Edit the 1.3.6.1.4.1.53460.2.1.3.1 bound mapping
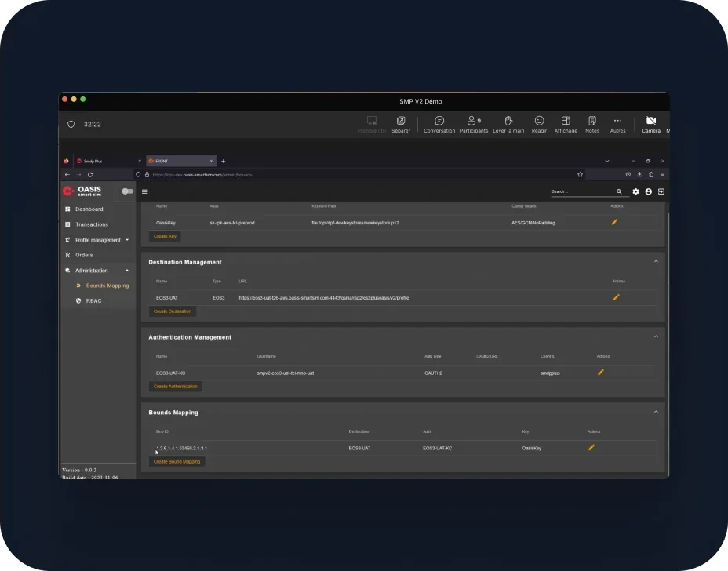Viewport: 728px width, 571px height. point(591,448)
